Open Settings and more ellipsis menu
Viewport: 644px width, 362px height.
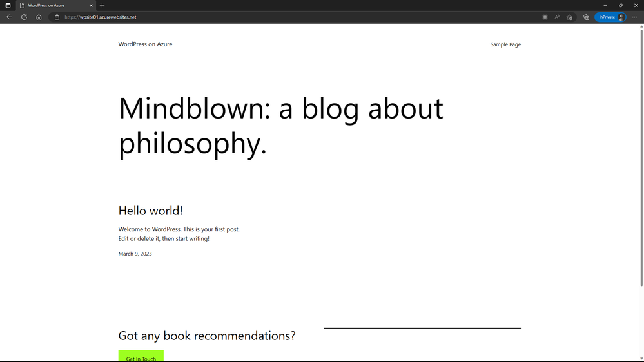tap(634, 17)
